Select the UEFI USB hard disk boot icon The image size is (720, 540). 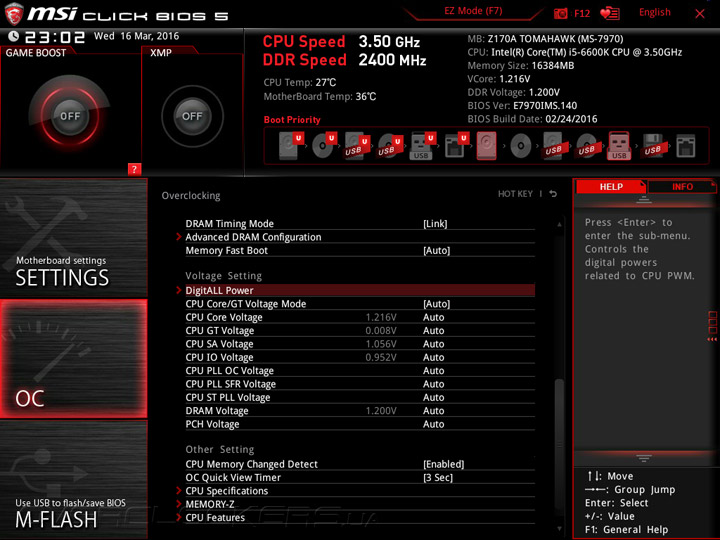coord(357,145)
